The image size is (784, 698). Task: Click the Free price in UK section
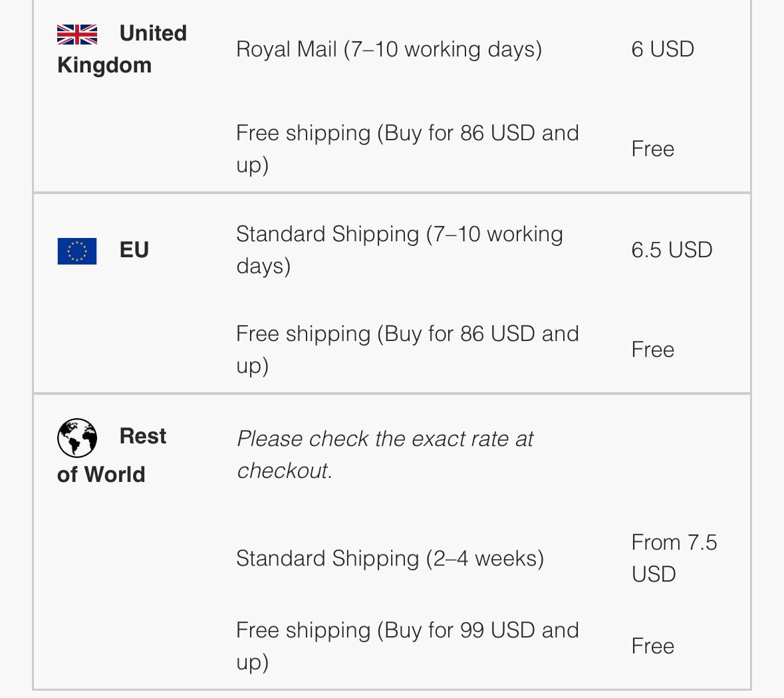click(652, 148)
